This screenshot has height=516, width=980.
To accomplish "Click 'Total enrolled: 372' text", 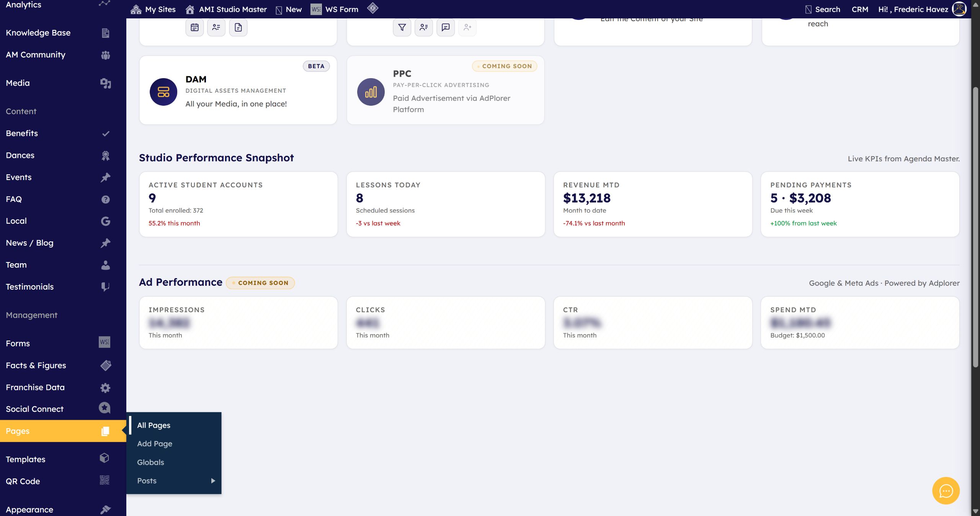I will [176, 210].
